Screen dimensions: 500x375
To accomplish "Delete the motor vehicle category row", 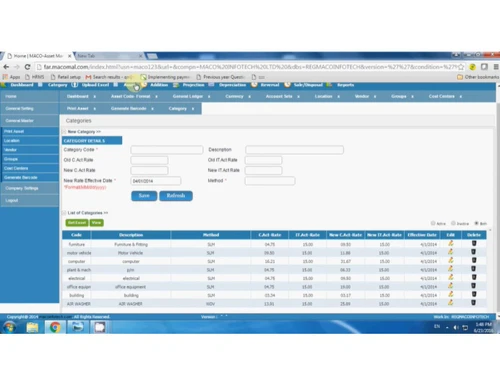I will 474,252.
